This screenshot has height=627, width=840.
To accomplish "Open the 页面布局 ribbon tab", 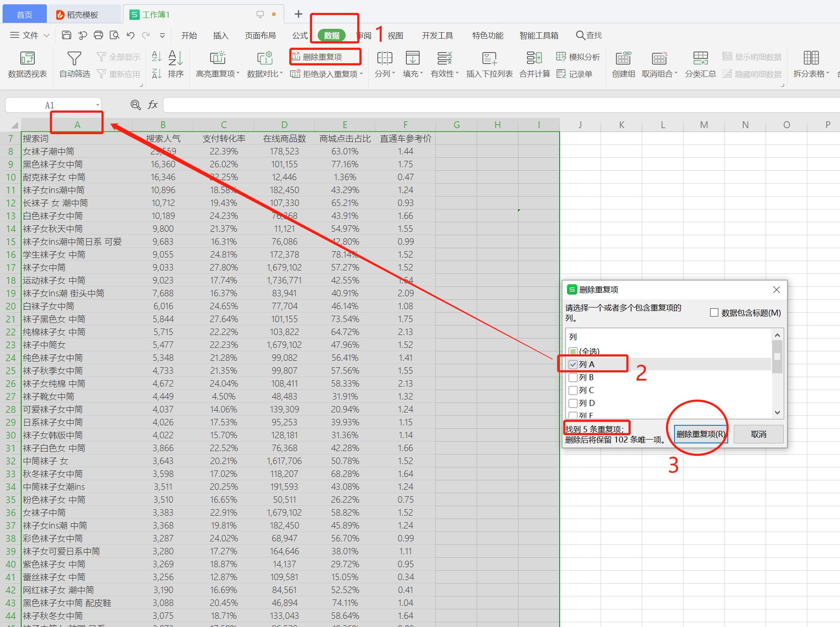I will click(x=260, y=35).
